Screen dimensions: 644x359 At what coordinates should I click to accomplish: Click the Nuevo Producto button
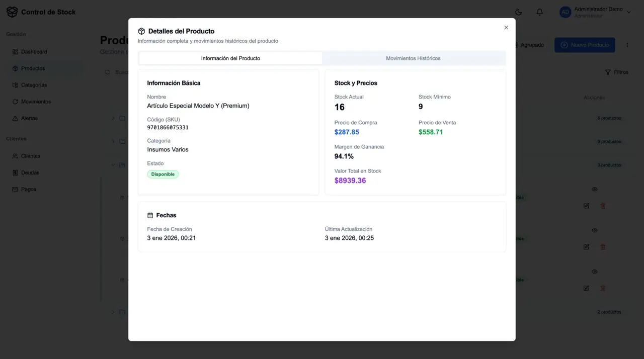point(585,45)
